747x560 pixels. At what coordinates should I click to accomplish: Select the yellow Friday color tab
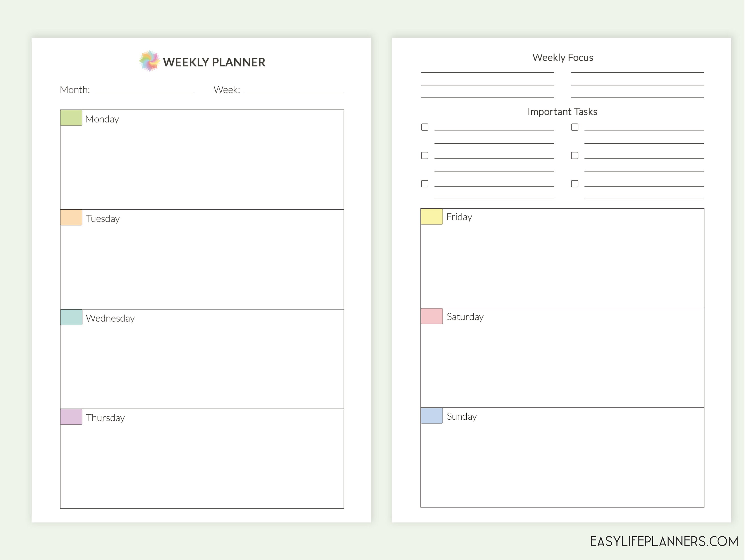click(432, 216)
